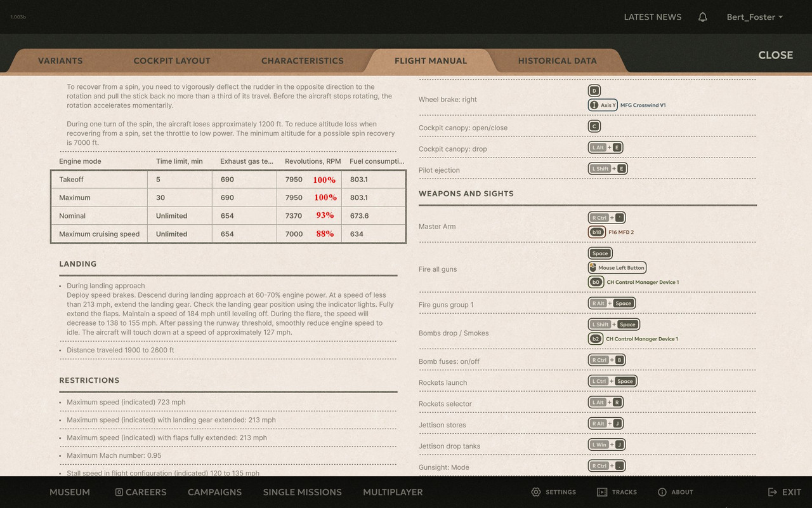Click Nominal engine mode row

tap(228, 216)
